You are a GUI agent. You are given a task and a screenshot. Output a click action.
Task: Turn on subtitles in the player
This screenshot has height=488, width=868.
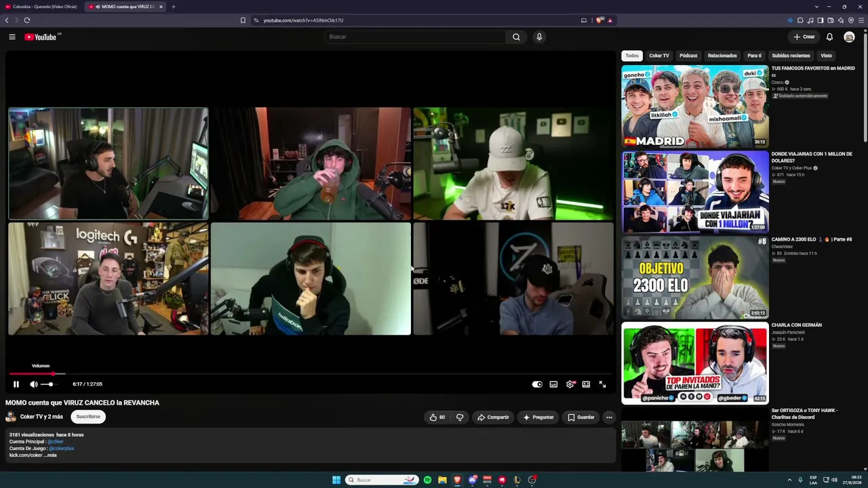pos(553,384)
